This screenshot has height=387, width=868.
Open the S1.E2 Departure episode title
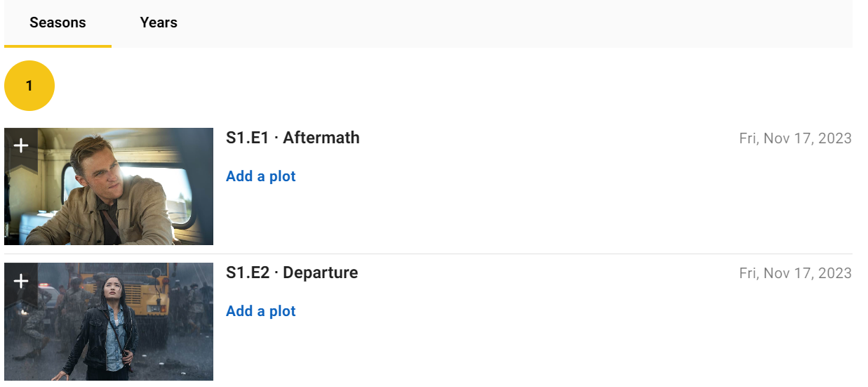pyautogui.click(x=292, y=273)
